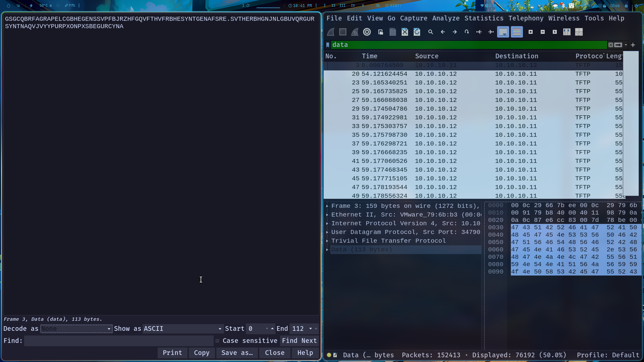The height and width of the screenshot is (362, 644).
Task: Increase the Start value stepper
Action: (272, 328)
